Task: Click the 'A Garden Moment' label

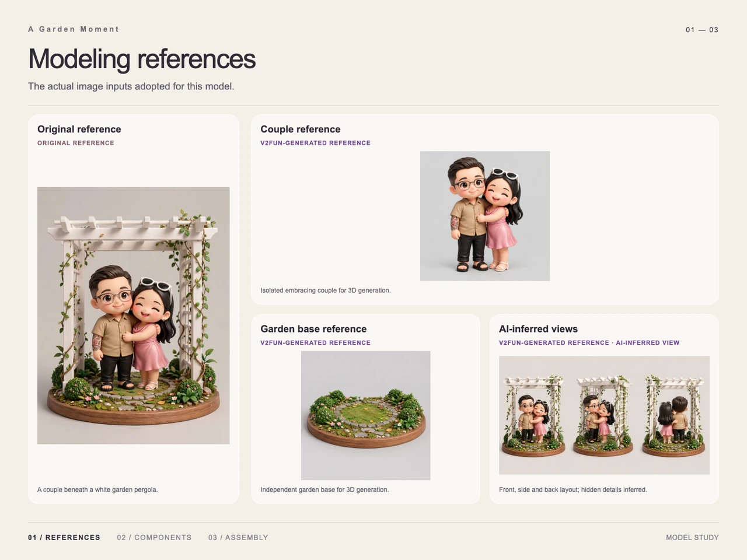Action: point(74,29)
